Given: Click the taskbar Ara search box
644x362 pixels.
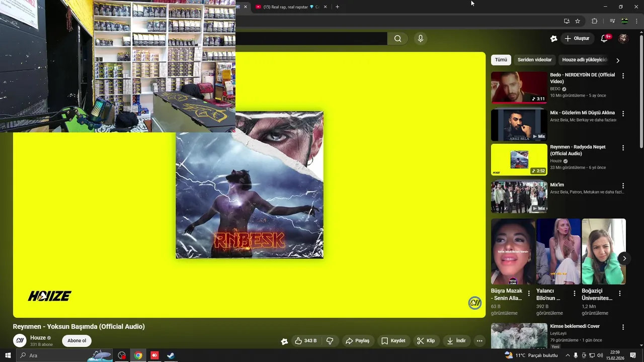Looking at the screenshot, I should (x=64, y=355).
